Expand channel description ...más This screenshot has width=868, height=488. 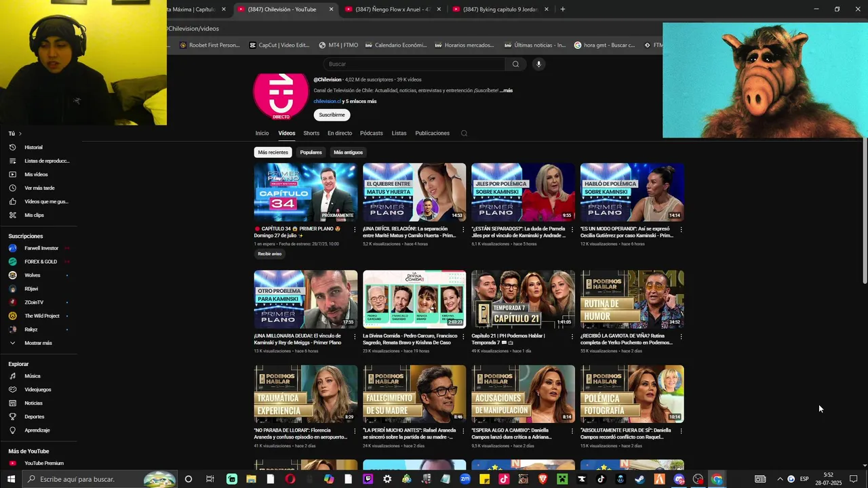[506, 90]
